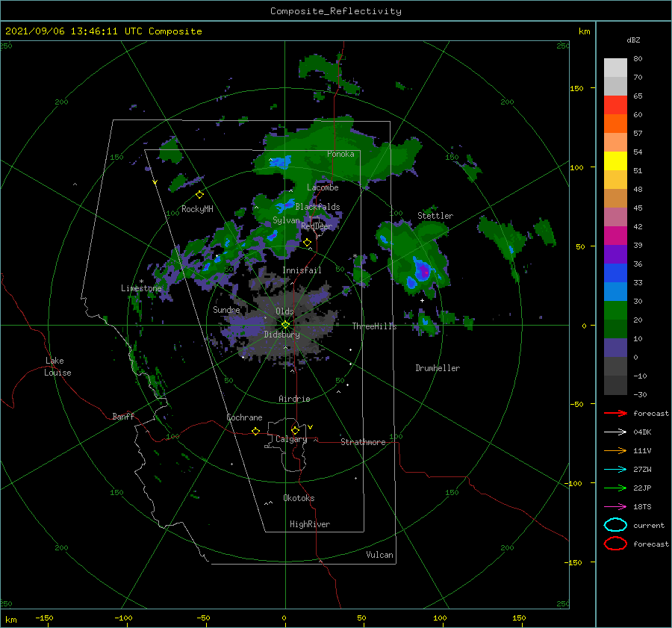Click the red forecast arrow in legend
The image size is (672, 628).
pos(615,413)
